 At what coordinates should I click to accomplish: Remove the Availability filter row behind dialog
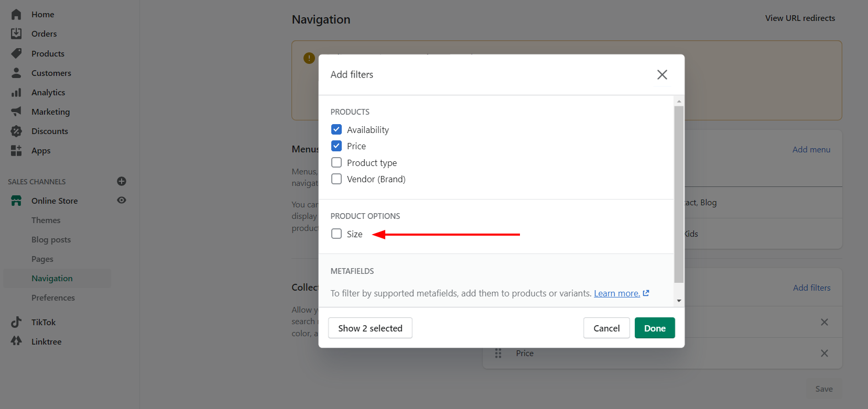click(824, 322)
